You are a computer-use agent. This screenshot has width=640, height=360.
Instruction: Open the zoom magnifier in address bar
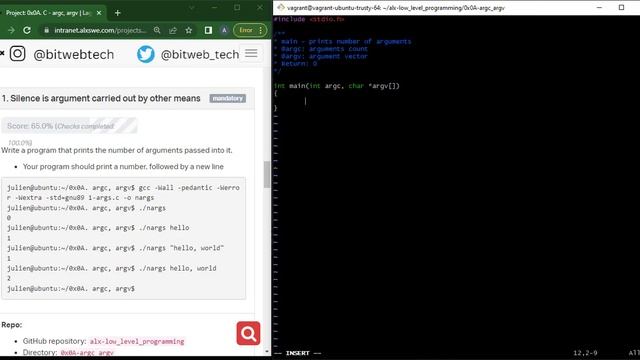point(157,30)
